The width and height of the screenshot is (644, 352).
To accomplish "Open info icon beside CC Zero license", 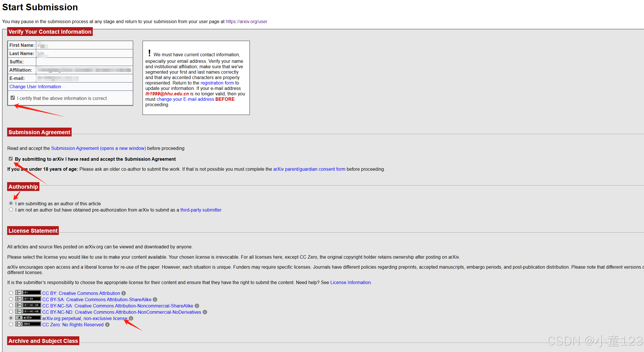I will (107, 325).
